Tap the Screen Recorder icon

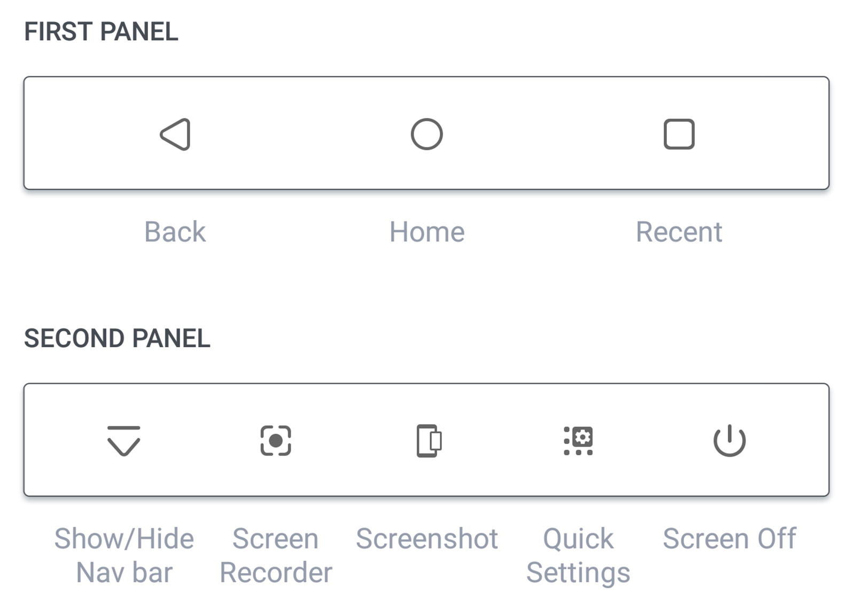276,441
